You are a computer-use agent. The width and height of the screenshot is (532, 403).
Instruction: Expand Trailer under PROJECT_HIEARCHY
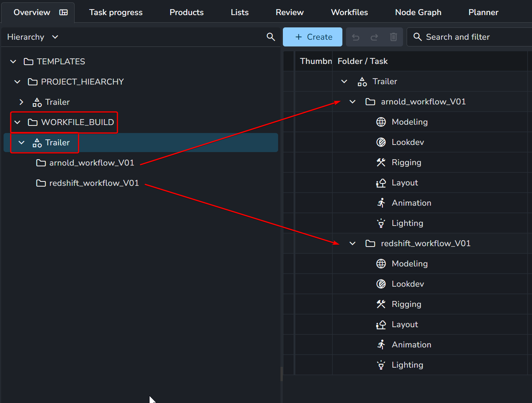tap(21, 102)
